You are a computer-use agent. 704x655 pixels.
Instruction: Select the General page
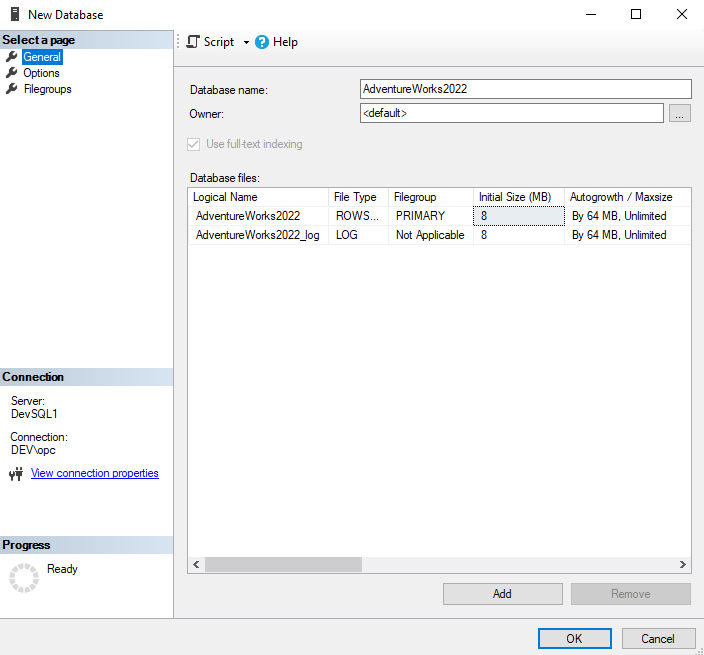click(x=42, y=57)
